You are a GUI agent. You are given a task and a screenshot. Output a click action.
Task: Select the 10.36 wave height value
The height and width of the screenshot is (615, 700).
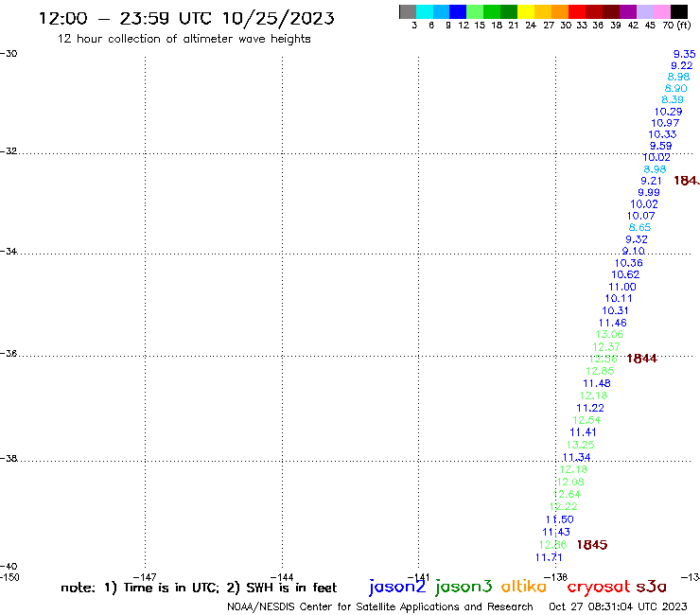point(628,263)
